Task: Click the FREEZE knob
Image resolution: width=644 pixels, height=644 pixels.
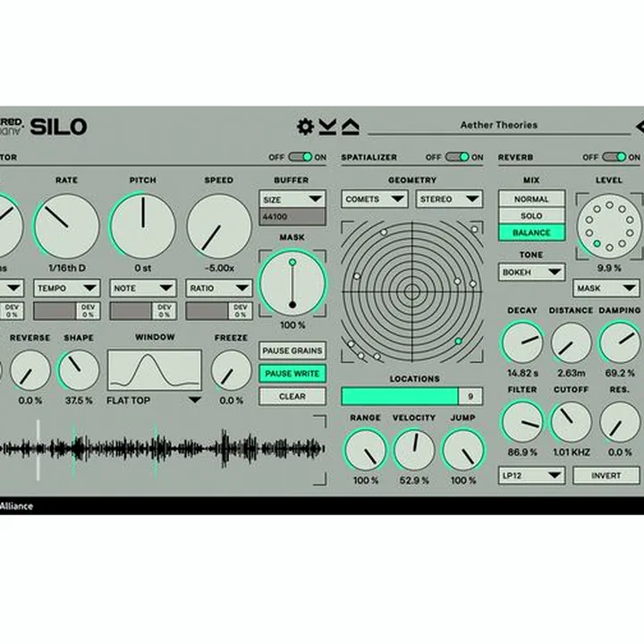Action: point(232,370)
